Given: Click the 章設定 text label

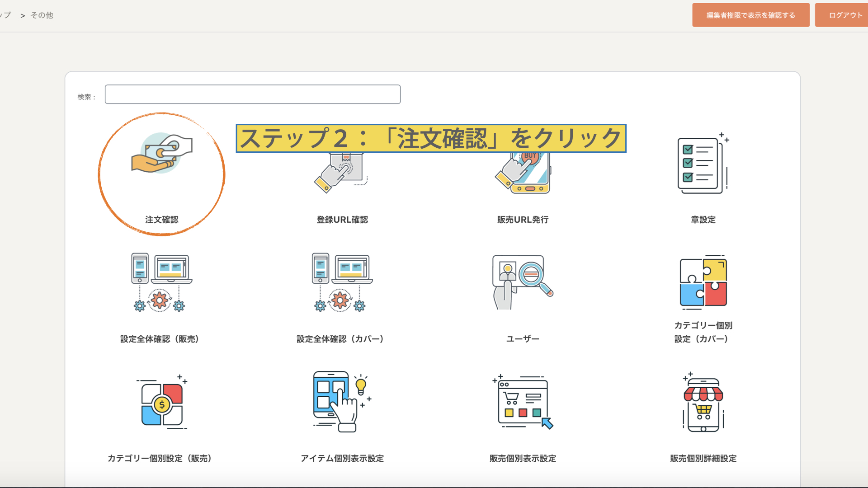Looking at the screenshot, I should click(703, 220).
